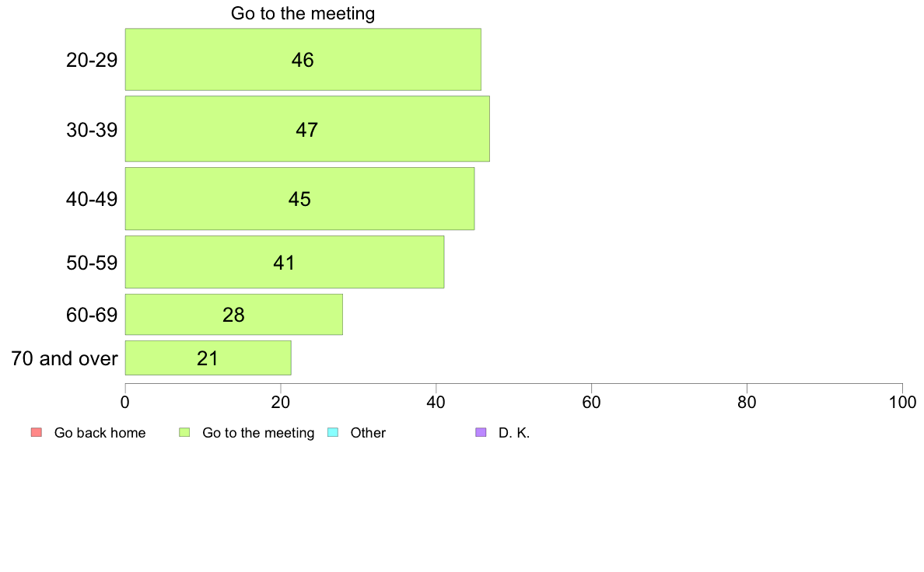Click the cyan Other legend swatch
This screenshot has width=924, height=572.
(x=333, y=432)
